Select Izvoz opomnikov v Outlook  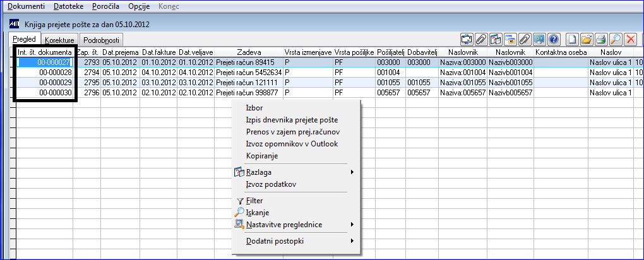[292, 144]
